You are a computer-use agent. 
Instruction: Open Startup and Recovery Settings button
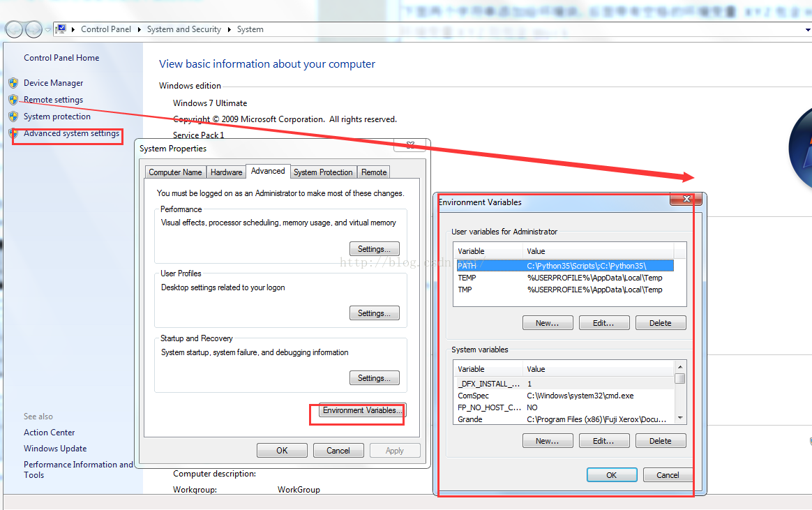pos(375,378)
